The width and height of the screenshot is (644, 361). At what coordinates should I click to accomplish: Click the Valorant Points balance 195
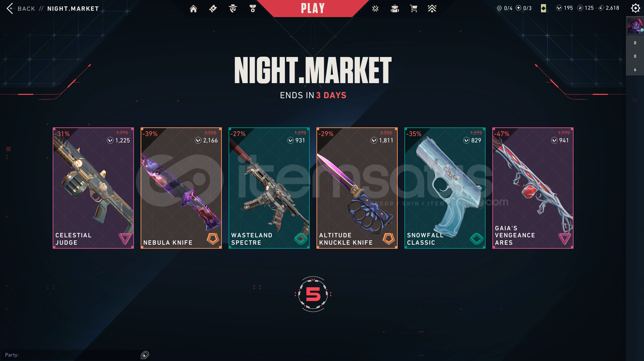pos(564,8)
